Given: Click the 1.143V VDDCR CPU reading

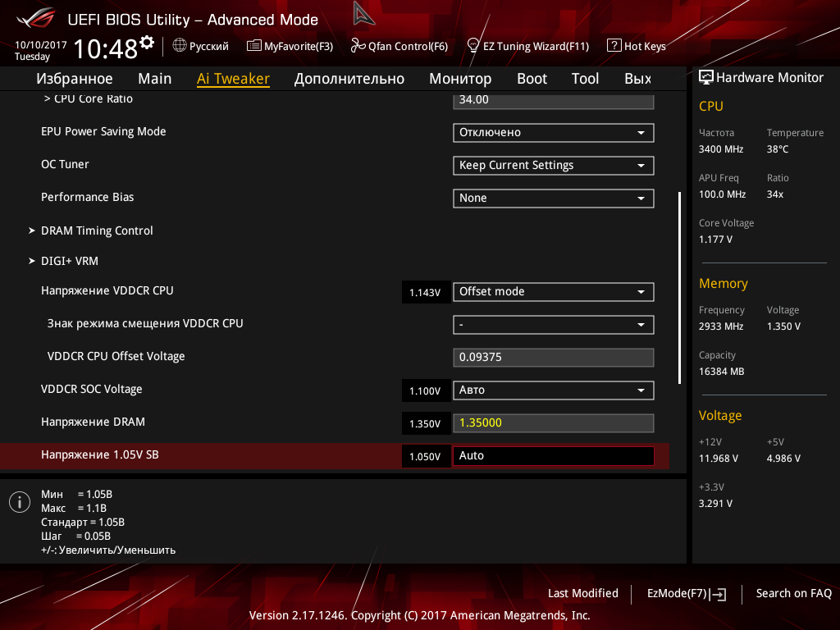Looking at the screenshot, I should (425, 293).
